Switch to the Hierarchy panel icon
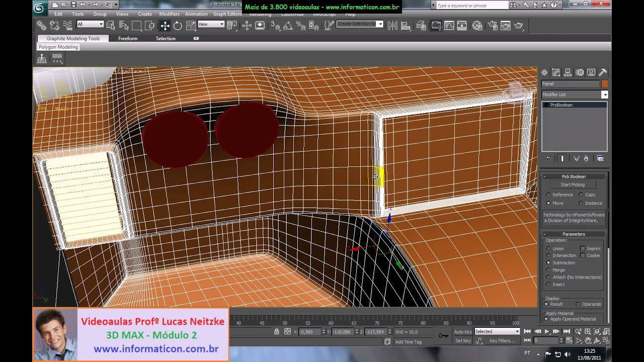Image resolution: width=644 pixels, height=362 pixels. tap(568, 72)
